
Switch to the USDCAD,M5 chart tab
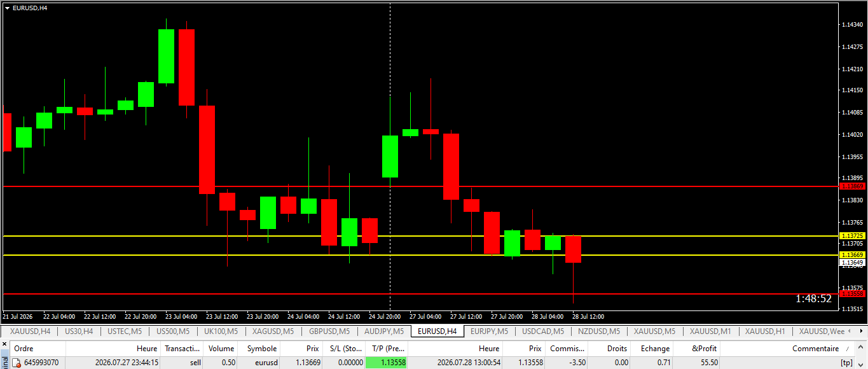[543, 331]
